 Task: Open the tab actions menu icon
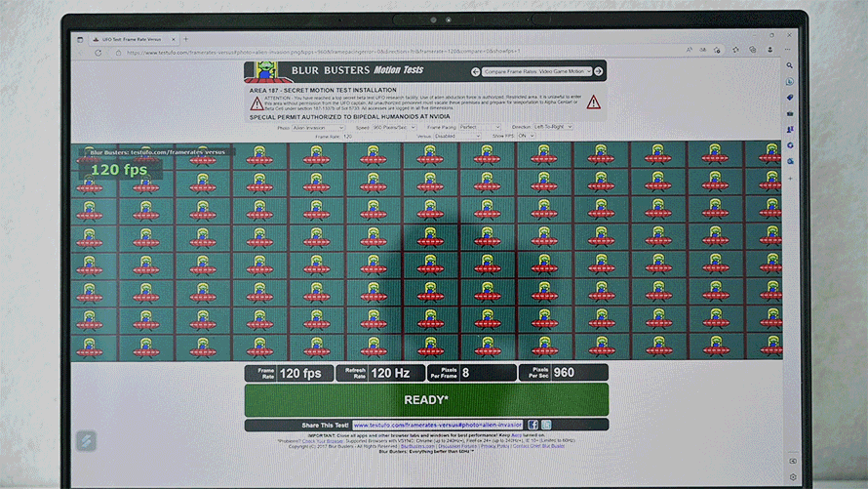click(x=80, y=39)
